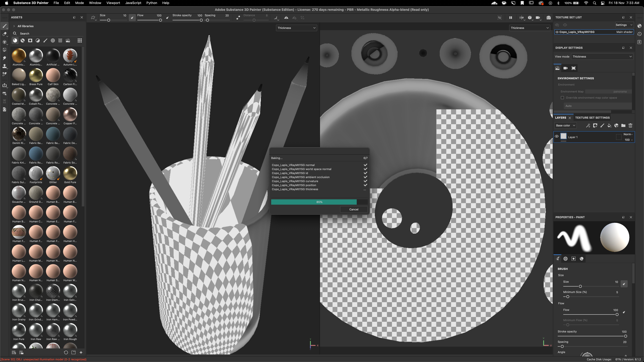The width and height of the screenshot is (644, 362).
Task: Select the Projection tool in left toolbar
Action: [5, 42]
